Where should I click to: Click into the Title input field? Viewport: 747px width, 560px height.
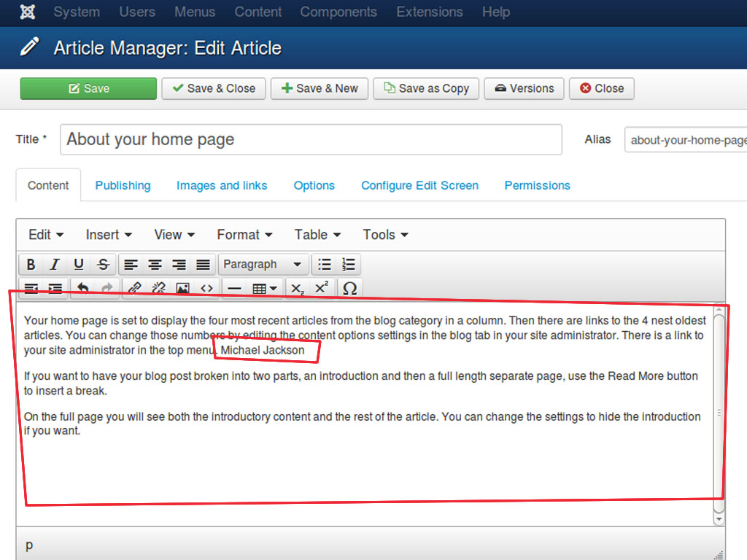311,139
